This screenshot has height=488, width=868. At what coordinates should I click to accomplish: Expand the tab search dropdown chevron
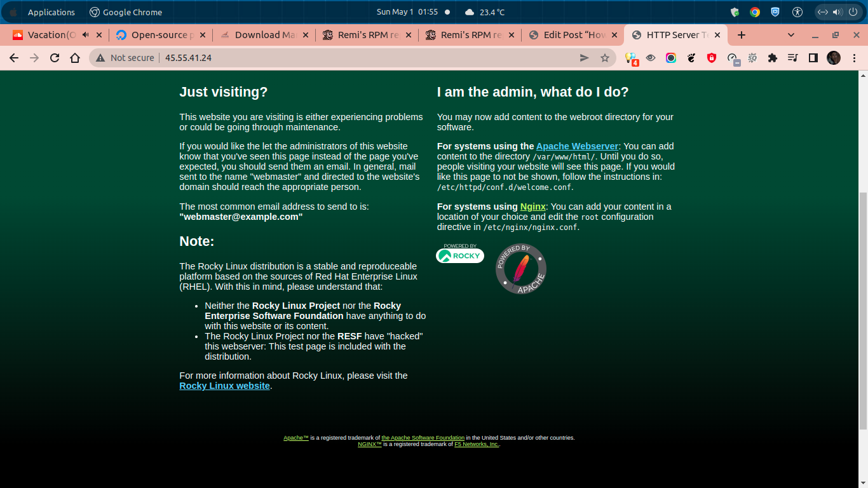point(791,35)
